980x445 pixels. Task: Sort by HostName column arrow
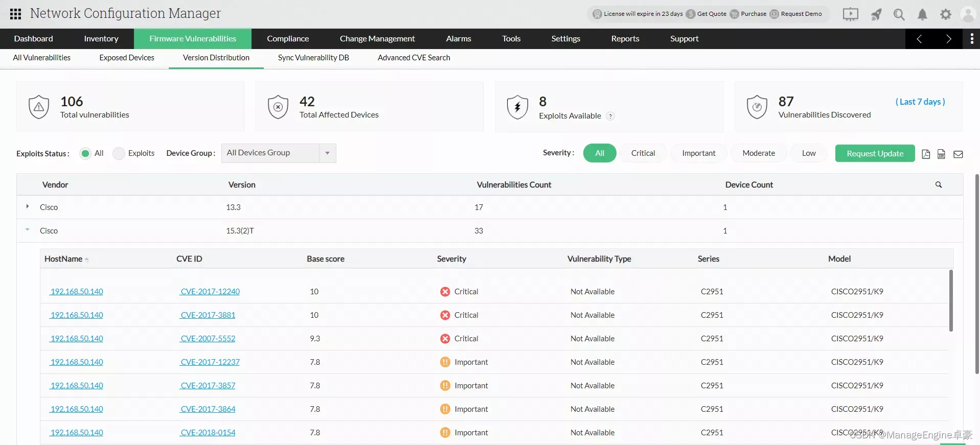pyautogui.click(x=86, y=260)
